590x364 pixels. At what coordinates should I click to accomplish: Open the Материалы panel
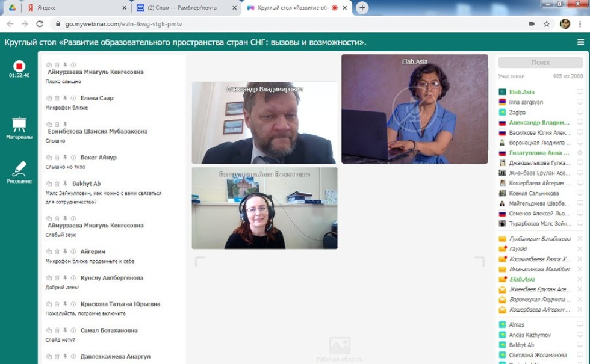(19, 127)
